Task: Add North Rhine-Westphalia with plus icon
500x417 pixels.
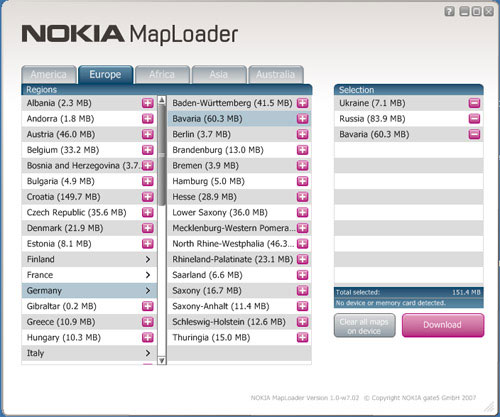Action: (302, 244)
